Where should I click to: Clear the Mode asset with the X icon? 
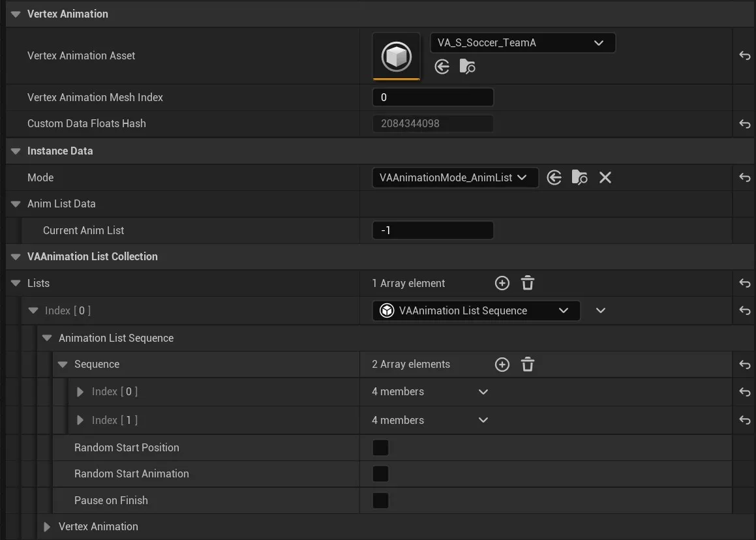click(605, 177)
